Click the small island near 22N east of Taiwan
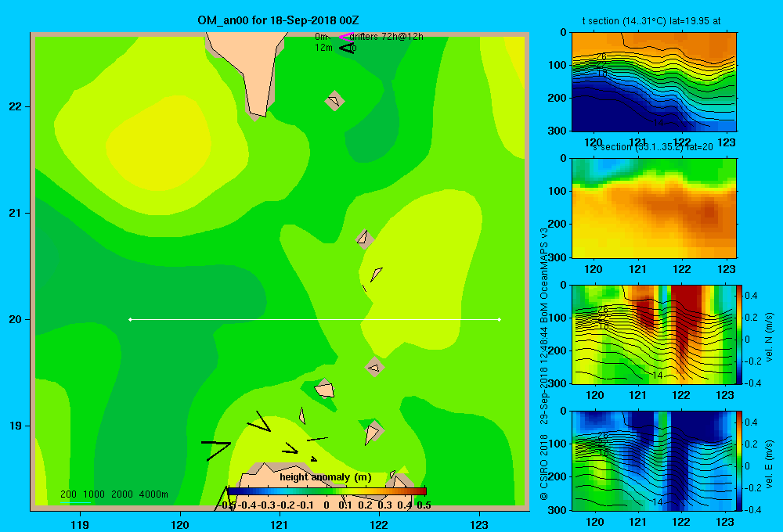 (334, 100)
